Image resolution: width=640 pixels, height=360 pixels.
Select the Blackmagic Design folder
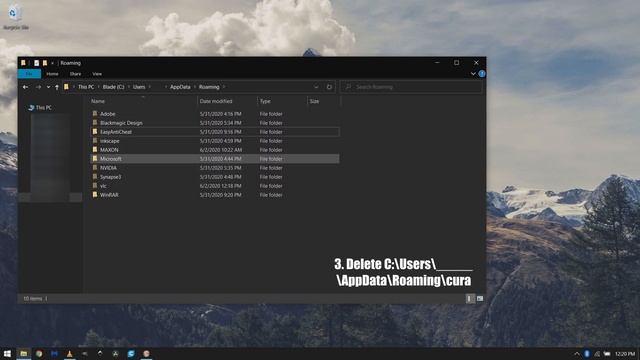pos(214,123)
